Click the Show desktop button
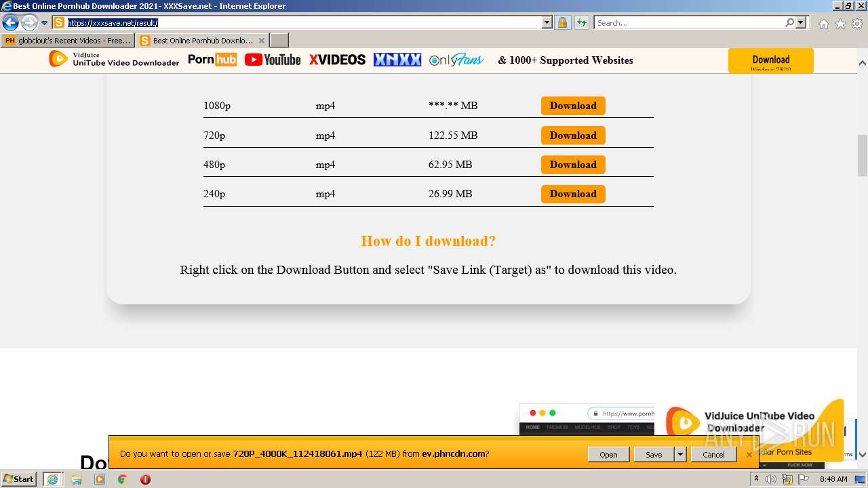Image resolution: width=868 pixels, height=488 pixels. click(x=861, y=479)
